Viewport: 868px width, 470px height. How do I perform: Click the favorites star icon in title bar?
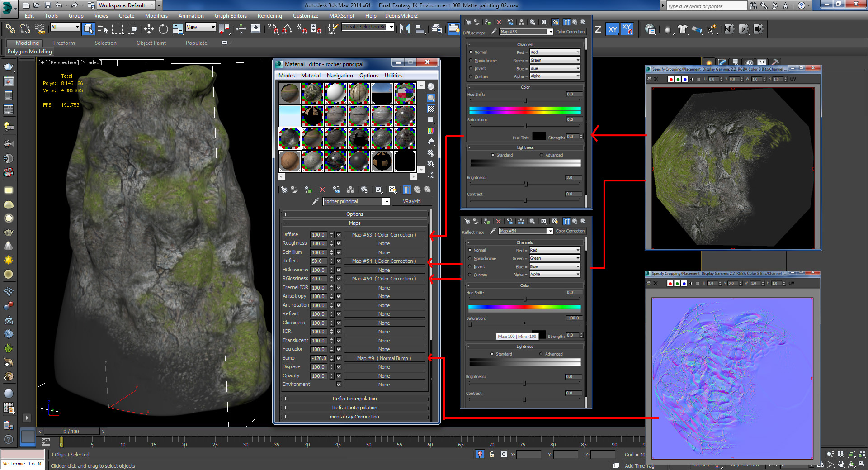(x=786, y=5)
